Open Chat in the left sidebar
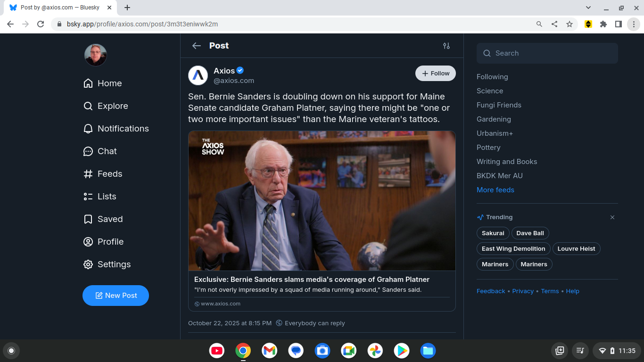 coord(100,151)
